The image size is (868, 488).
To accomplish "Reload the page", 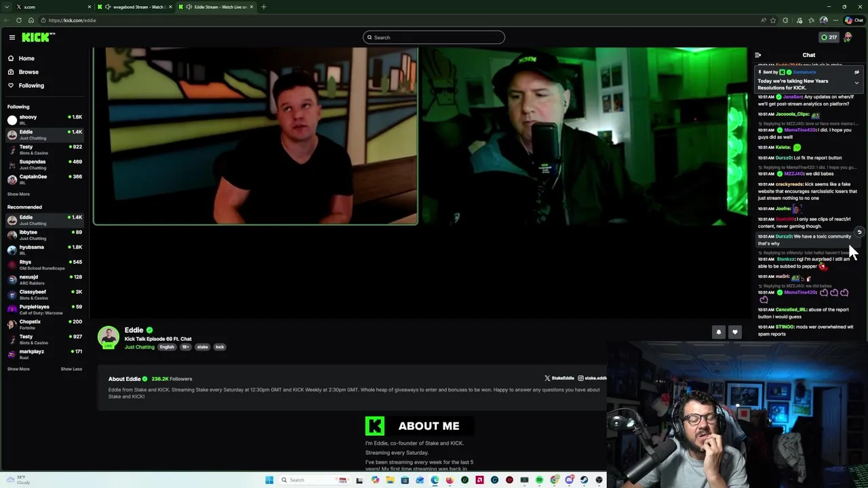I will coord(18,20).
